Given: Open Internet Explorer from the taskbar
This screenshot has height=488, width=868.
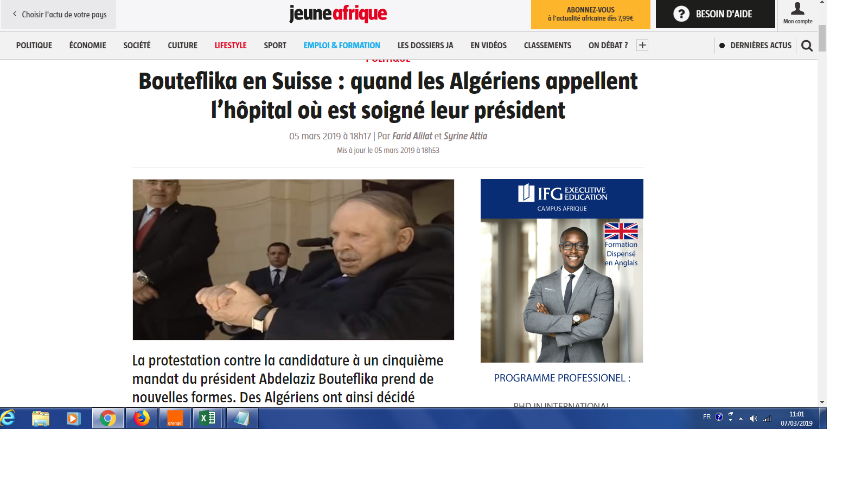Looking at the screenshot, I should (8, 418).
